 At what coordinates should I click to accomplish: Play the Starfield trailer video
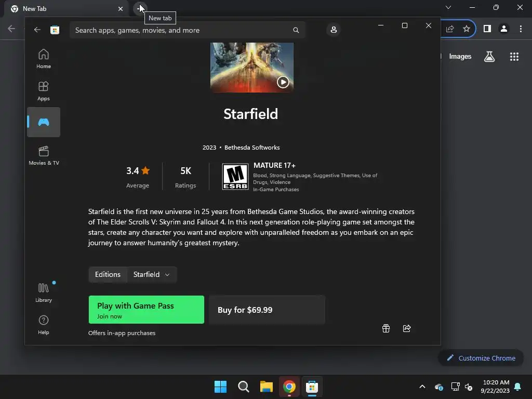tap(283, 82)
